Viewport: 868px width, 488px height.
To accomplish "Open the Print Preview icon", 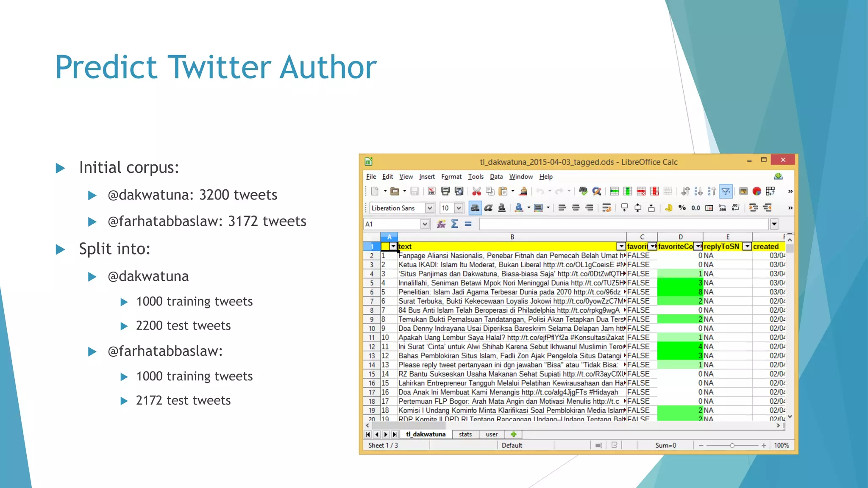I will pos(459,191).
